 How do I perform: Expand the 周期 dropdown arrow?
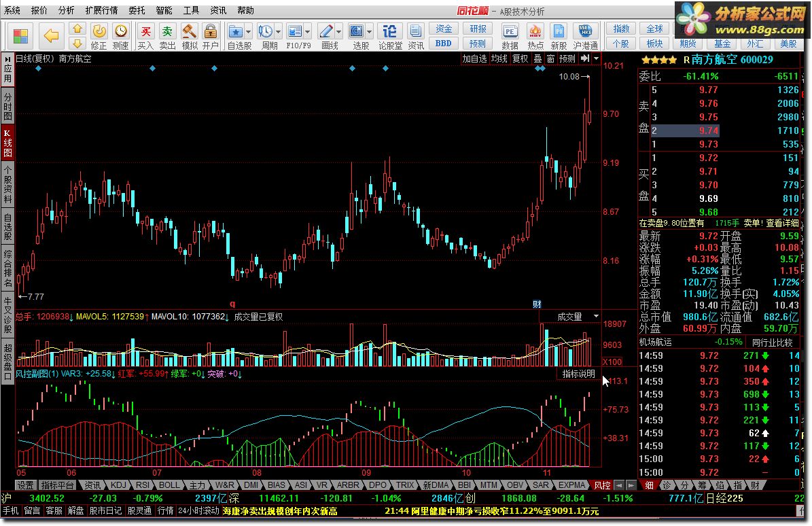click(x=278, y=31)
